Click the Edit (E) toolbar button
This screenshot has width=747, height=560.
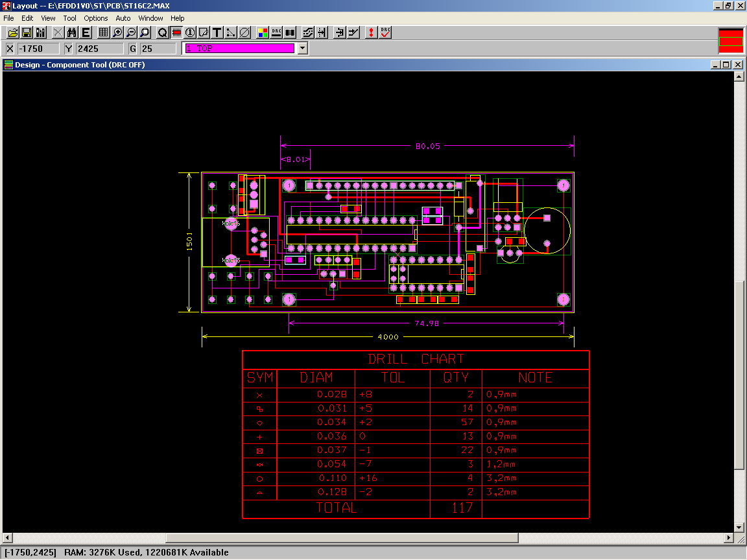pos(86,32)
